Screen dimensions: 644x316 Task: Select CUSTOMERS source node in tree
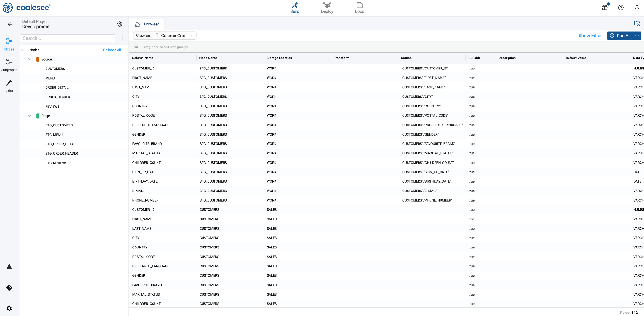click(55, 69)
